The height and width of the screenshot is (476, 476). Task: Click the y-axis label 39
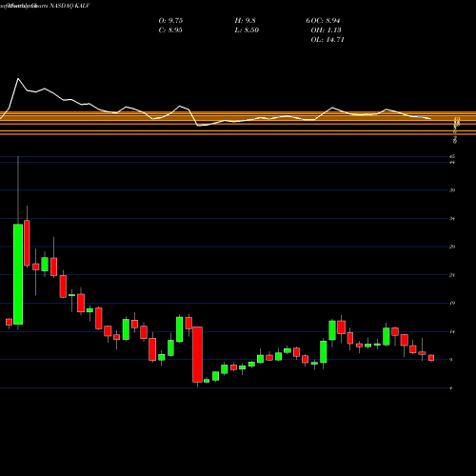[x=452, y=190]
